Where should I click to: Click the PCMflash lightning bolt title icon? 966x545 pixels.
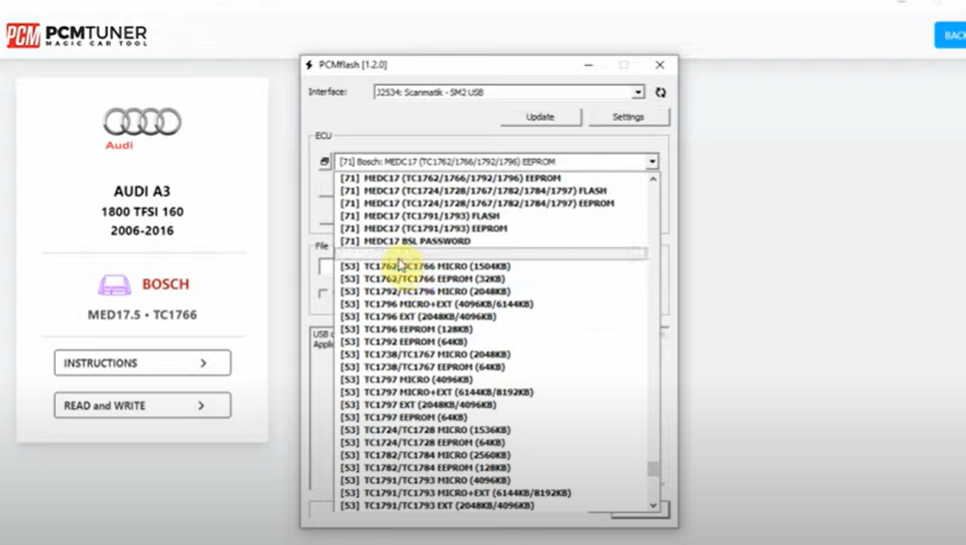(x=309, y=65)
